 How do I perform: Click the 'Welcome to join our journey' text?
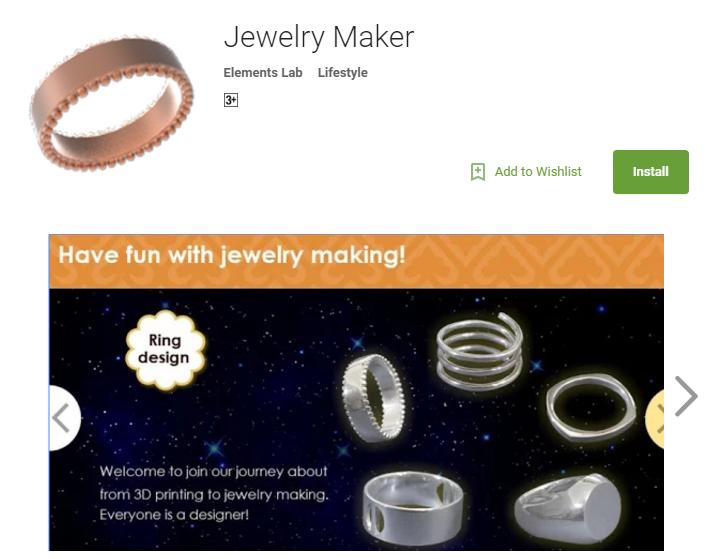click(214, 493)
